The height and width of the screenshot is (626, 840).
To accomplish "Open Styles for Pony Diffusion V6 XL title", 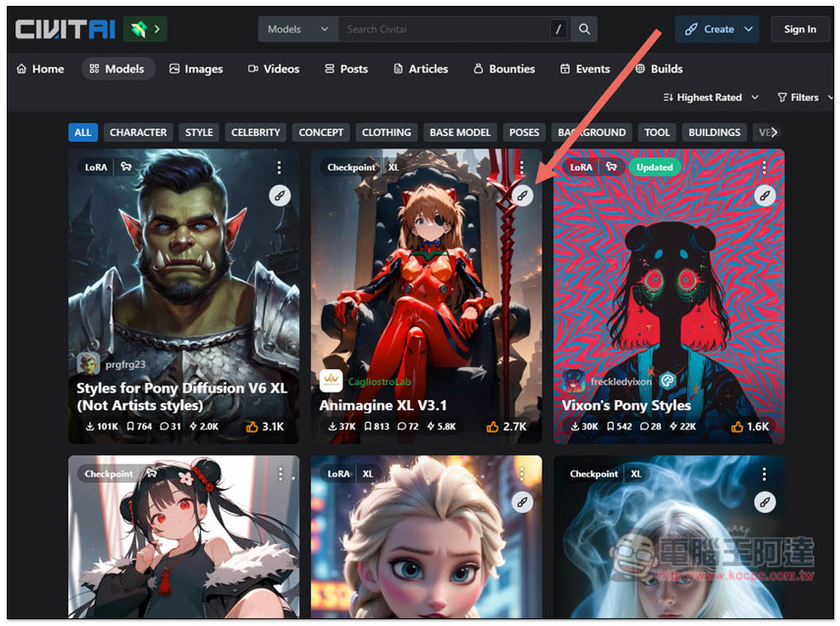I will pos(181,397).
